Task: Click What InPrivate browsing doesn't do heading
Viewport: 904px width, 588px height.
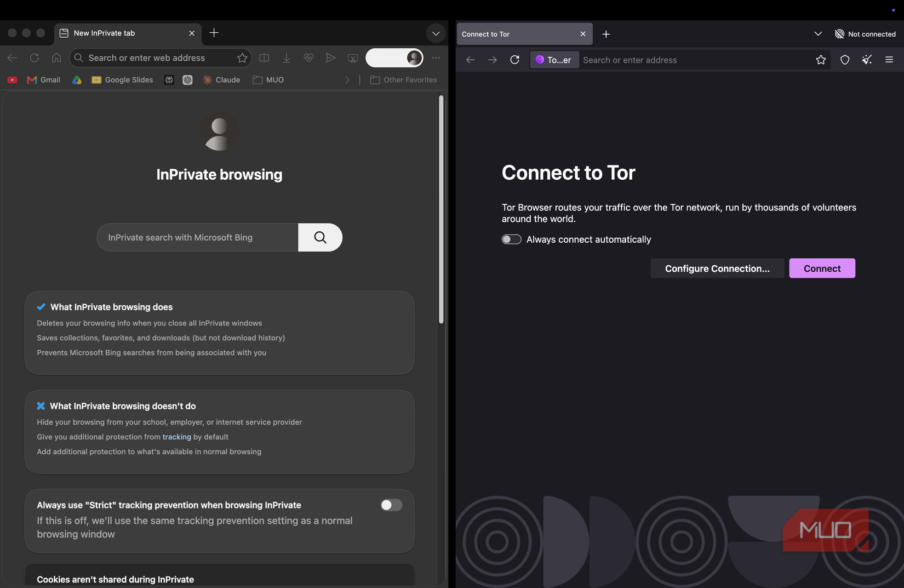Action: coord(123,406)
